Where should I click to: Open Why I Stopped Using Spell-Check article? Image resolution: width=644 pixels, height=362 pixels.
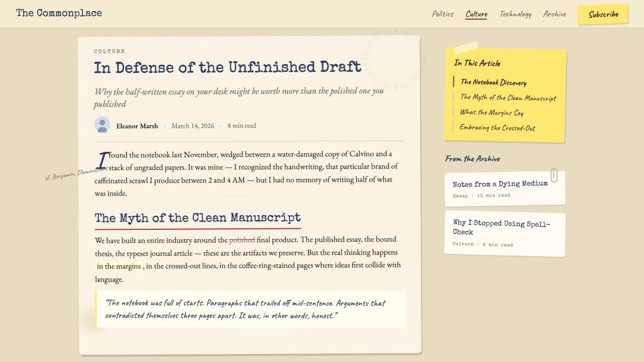[505, 234]
